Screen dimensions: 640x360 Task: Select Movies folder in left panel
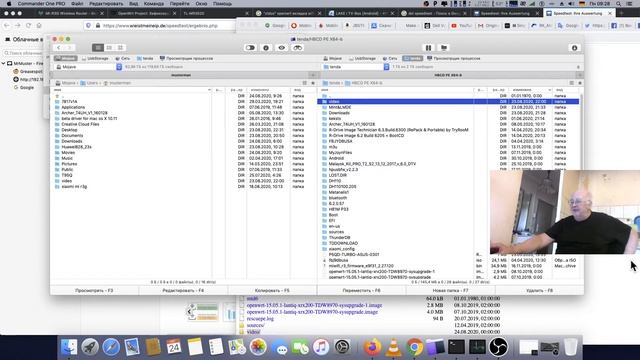[x=68, y=153]
